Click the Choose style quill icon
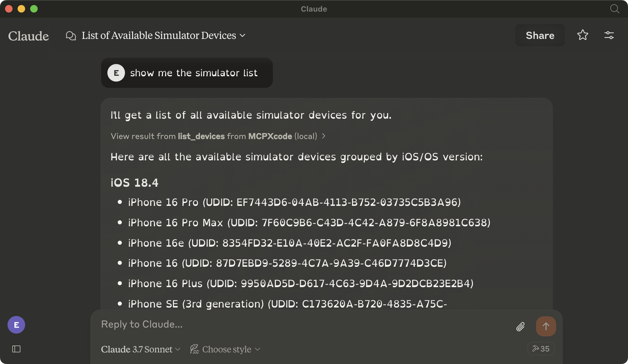Screen dimensions: 628x364 194,349
